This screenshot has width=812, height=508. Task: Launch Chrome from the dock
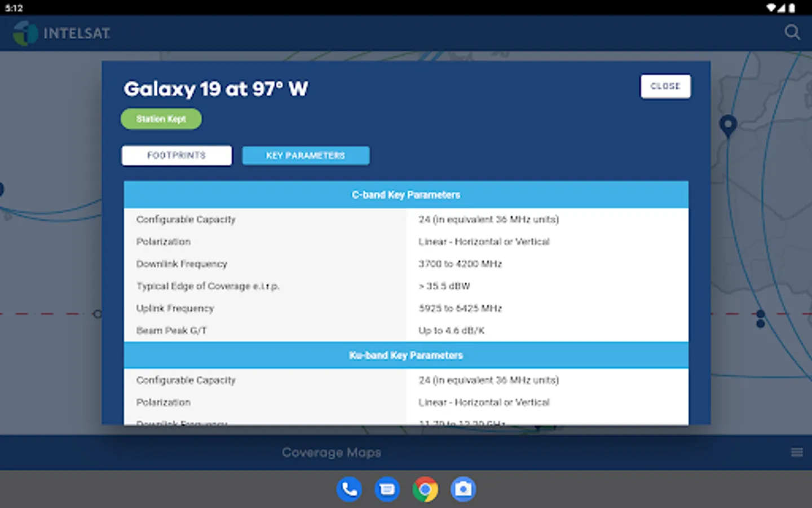tap(425, 489)
